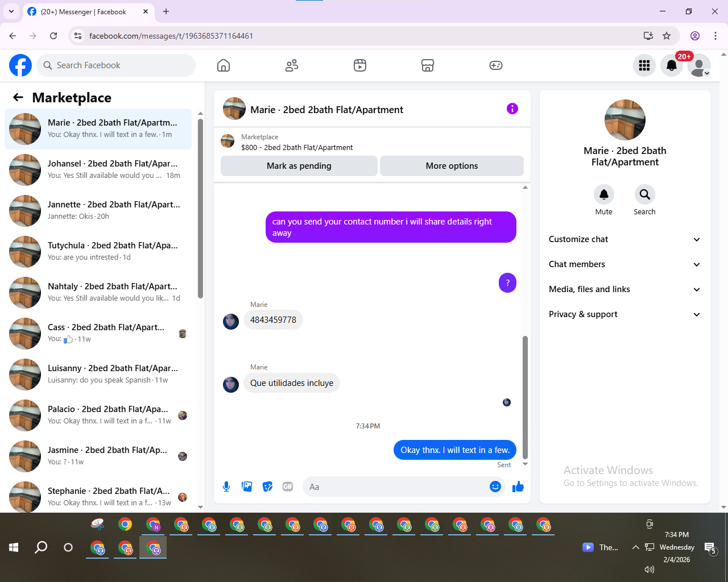Open account profile avatar menu

coord(699,65)
